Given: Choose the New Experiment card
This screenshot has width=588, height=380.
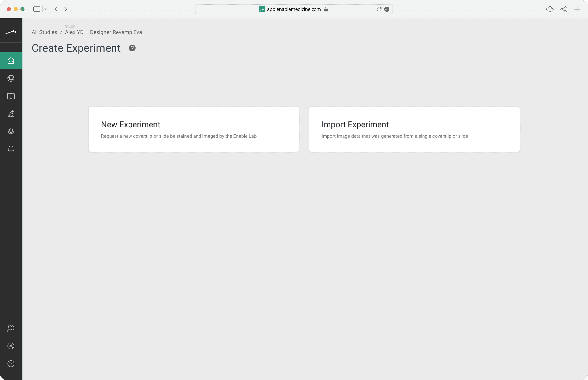Looking at the screenshot, I should click(194, 129).
